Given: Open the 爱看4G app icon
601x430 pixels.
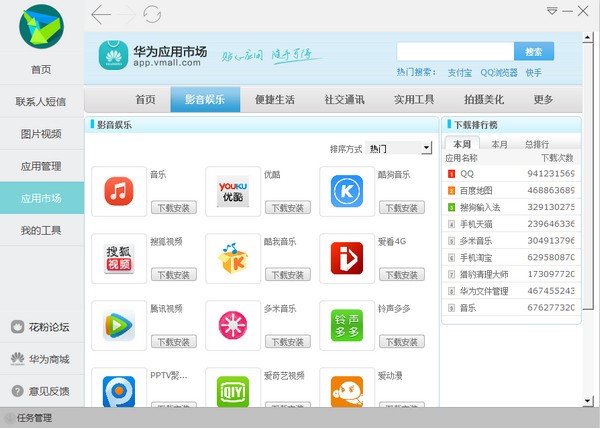Looking at the screenshot, I should pos(346,258).
